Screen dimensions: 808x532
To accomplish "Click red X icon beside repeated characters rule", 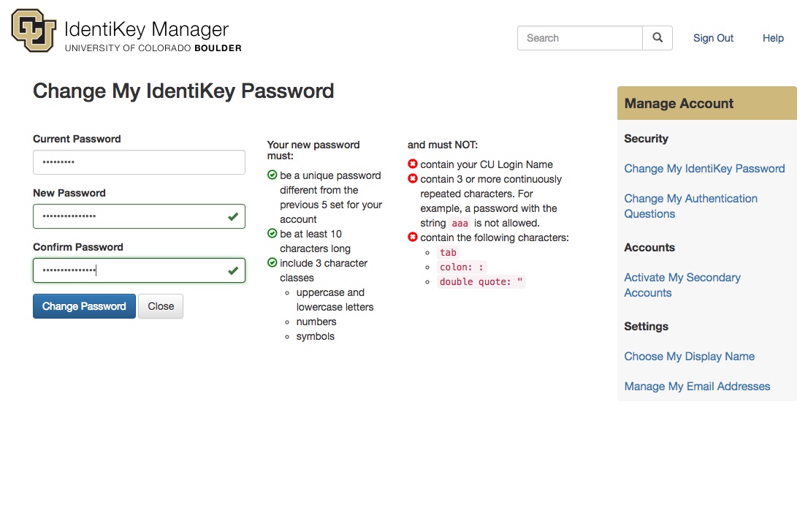I will [x=413, y=179].
